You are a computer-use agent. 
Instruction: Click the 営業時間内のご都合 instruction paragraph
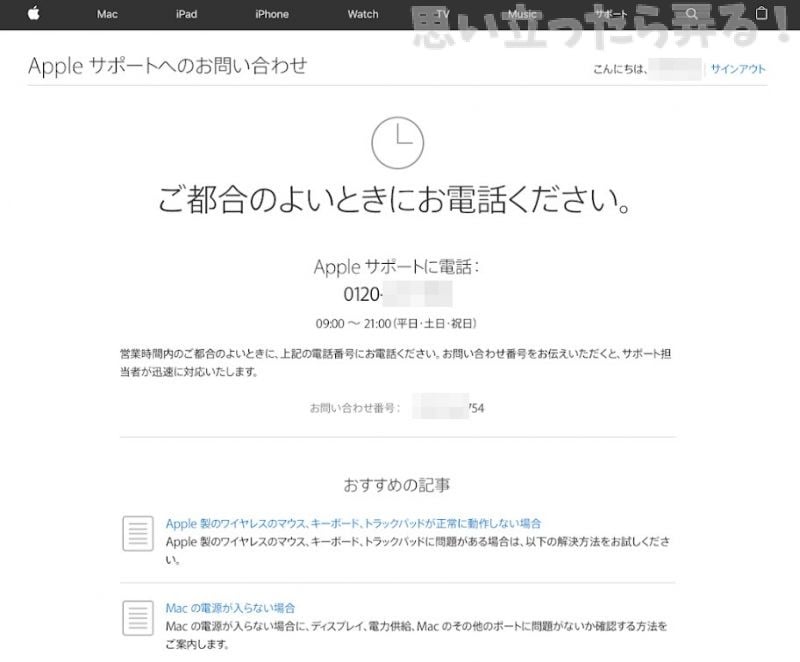(395, 363)
